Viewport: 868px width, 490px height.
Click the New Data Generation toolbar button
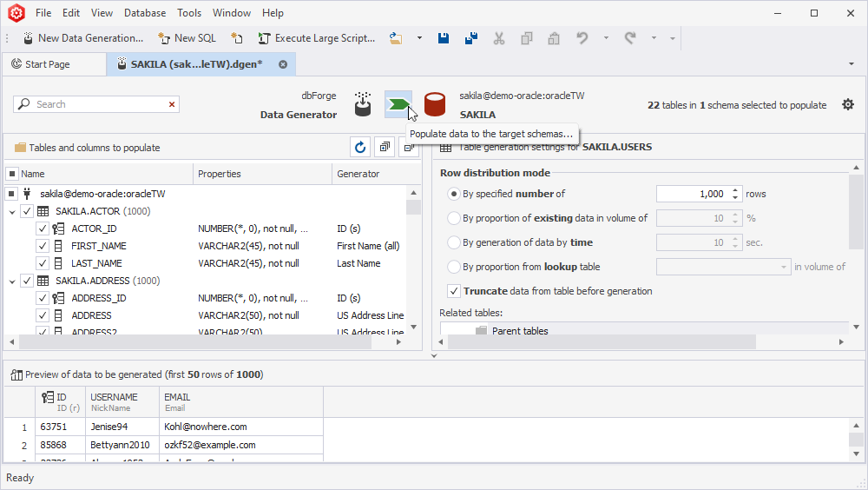tap(83, 38)
